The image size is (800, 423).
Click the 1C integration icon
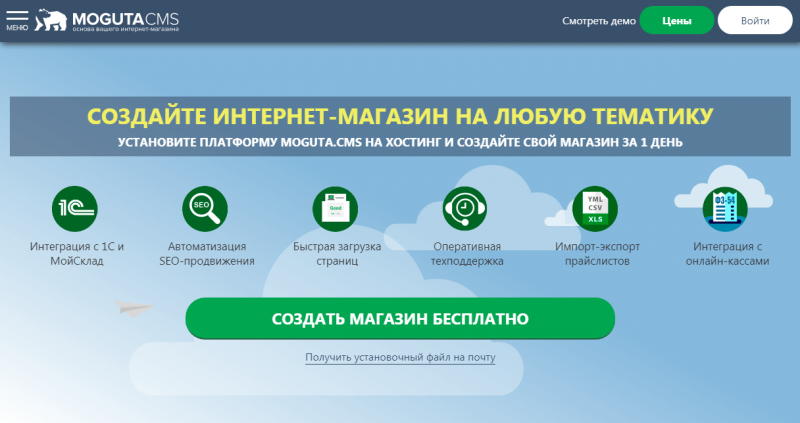tap(74, 209)
